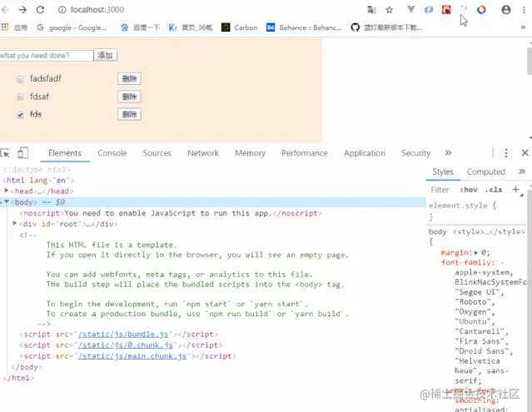Switch to the Network tab
Image resolution: width=532 pixels, height=412 pixels.
203,153
